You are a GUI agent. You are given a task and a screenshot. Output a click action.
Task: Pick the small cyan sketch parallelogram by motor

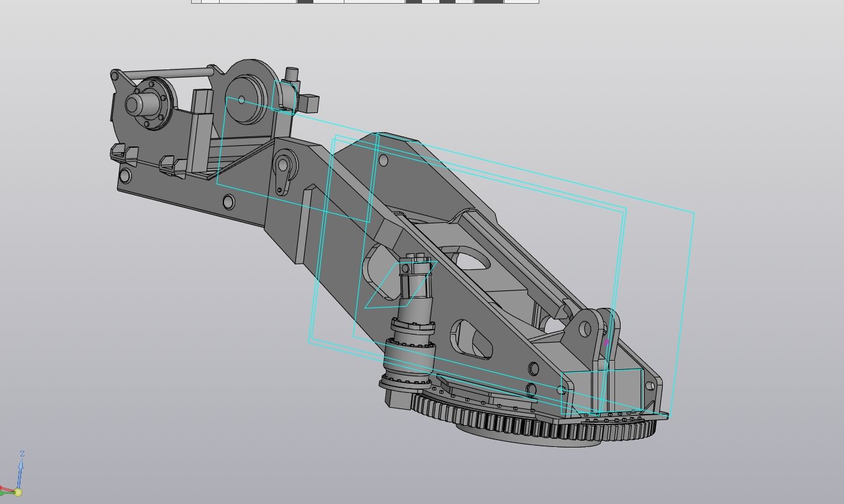tap(401, 284)
